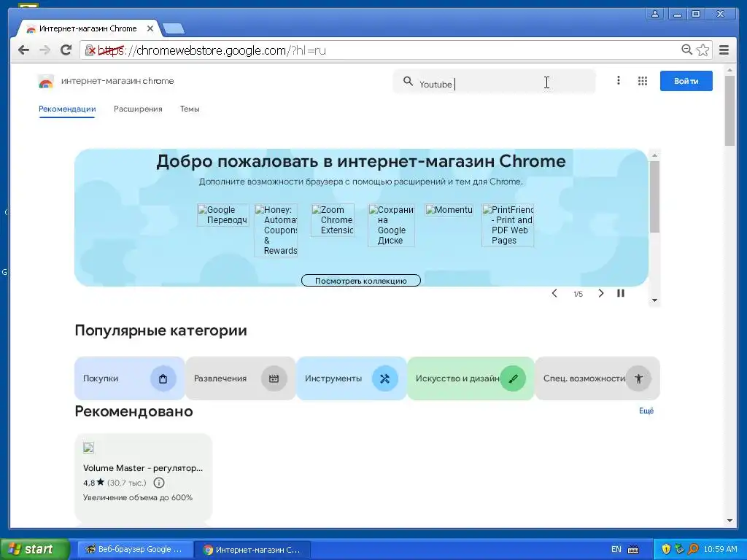Open the Volume Master extension title

click(143, 468)
